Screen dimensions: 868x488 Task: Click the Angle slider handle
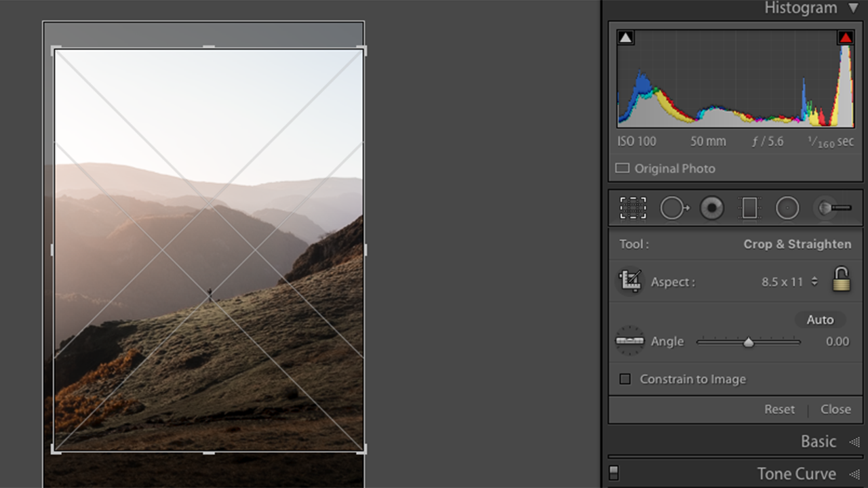[749, 342]
